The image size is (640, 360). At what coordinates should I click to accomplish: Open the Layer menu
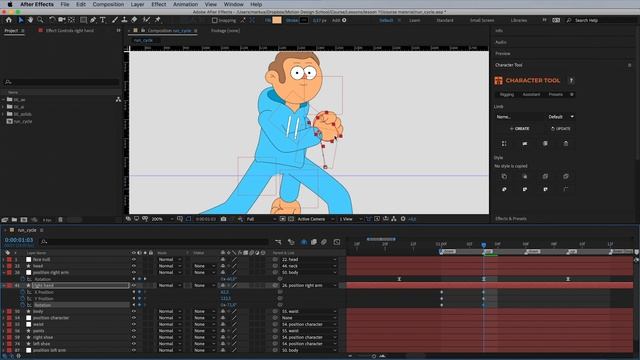coord(137,4)
